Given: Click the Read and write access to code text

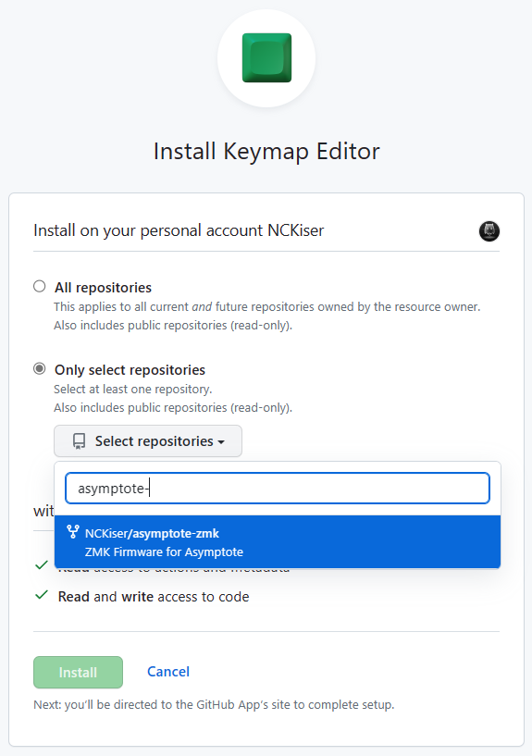Looking at the screenshot, I should 154,597.
